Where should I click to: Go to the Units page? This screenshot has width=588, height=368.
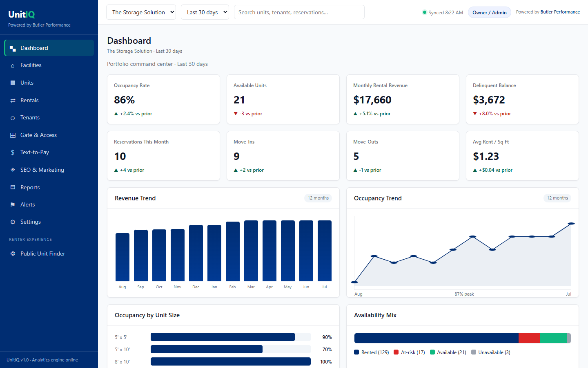coord(49,83)
